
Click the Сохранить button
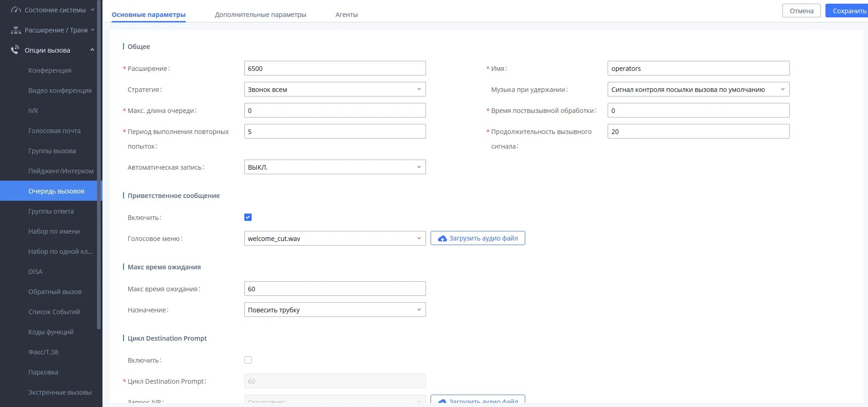[x=848, y=11]
